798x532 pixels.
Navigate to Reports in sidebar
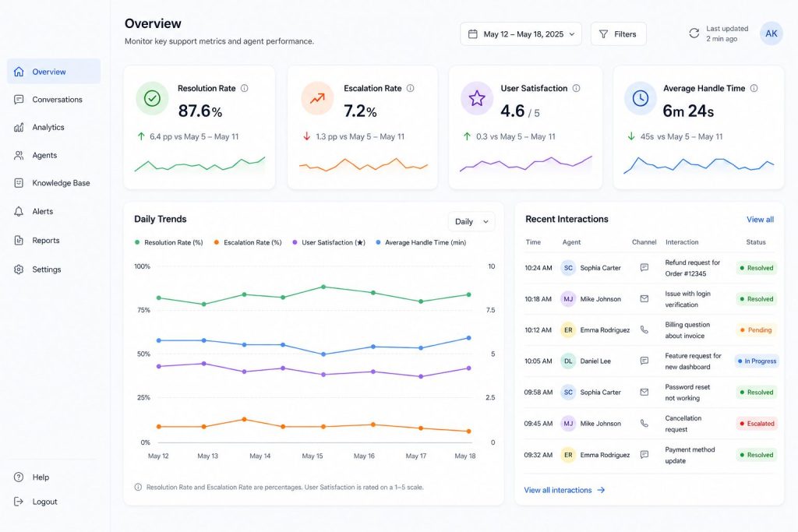[54, 241]
